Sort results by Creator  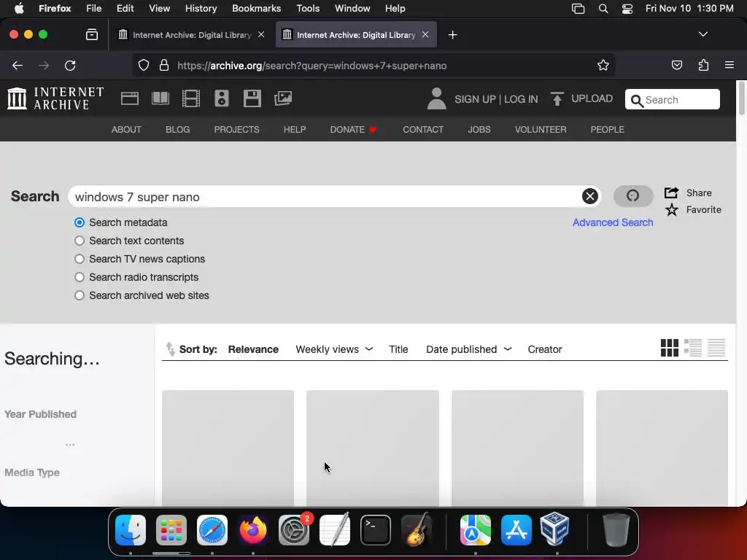(544, 349)
